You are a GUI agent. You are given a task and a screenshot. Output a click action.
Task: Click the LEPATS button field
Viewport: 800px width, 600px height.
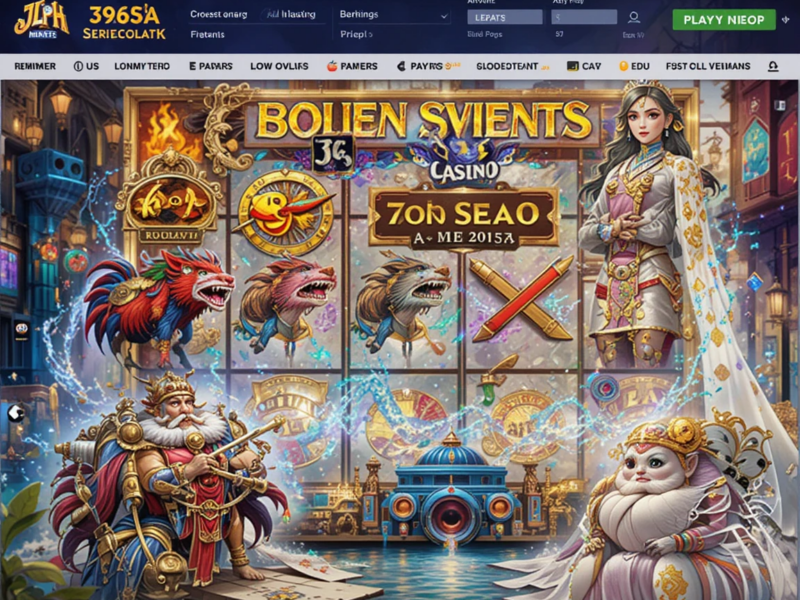pos(505,17)
